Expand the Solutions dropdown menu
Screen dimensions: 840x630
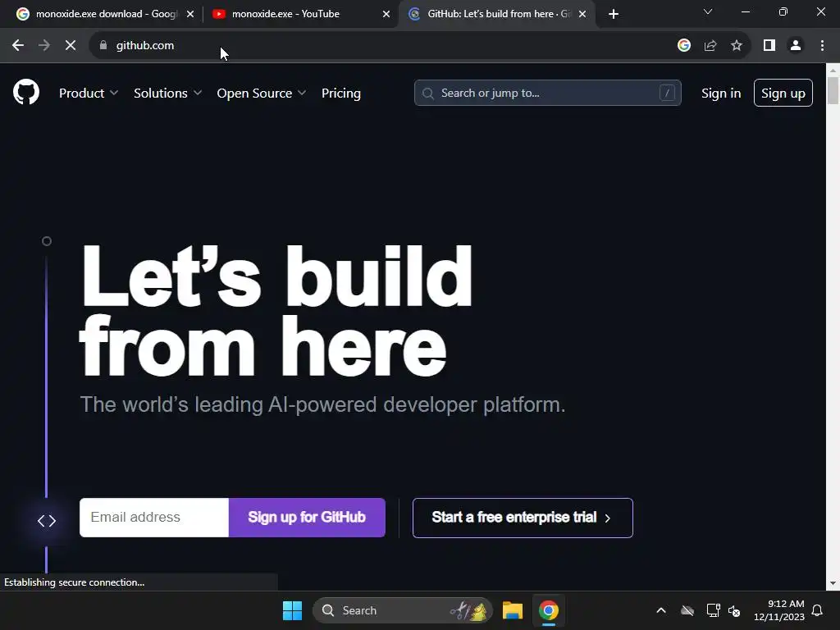[167, 94]
